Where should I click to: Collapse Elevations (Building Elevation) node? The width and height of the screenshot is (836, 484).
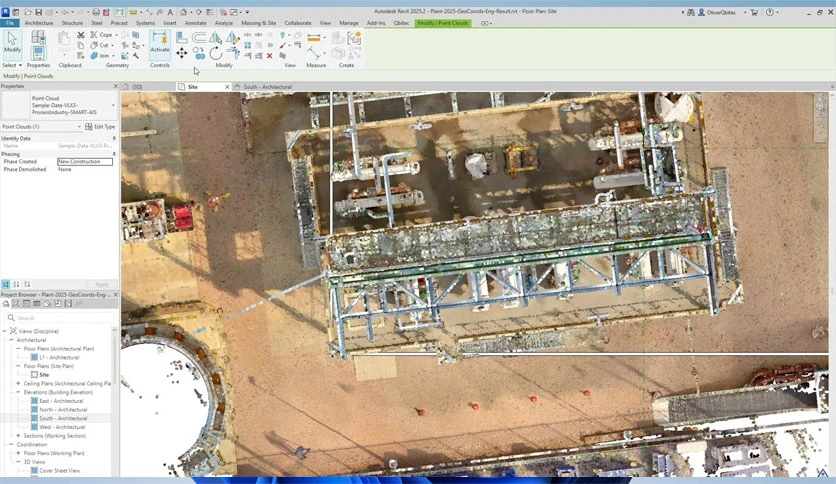click(x=18, y=392)
